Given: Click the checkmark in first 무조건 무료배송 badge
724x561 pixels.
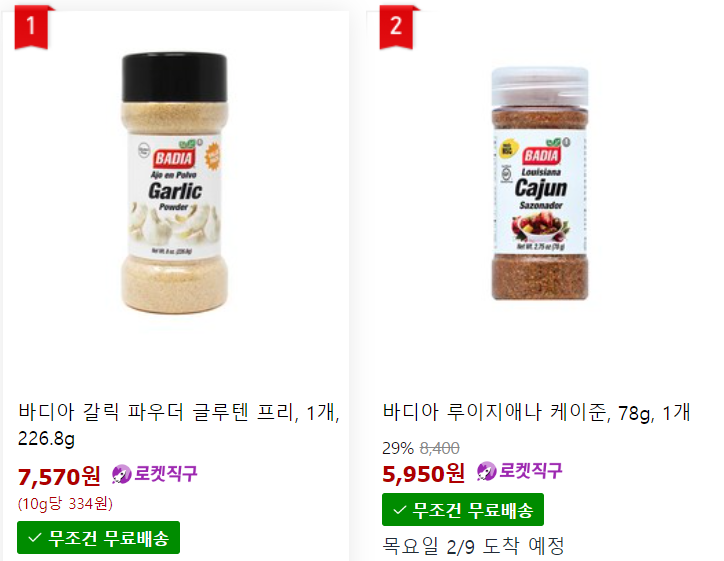Looking at the screenshot, I should click(x=35, y=538).
